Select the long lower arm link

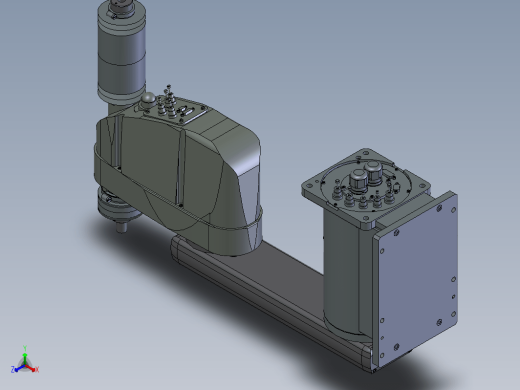(267, 287)
